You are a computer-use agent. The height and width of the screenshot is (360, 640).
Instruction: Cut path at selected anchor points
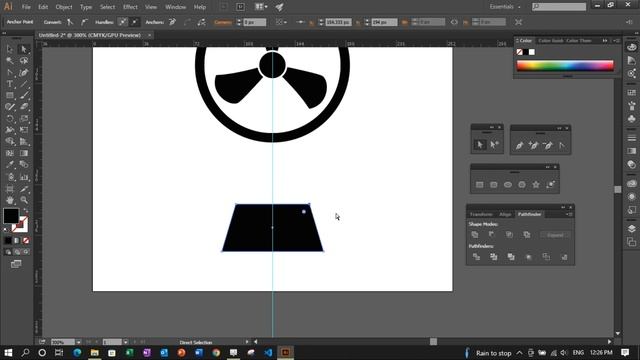[201, 22]
